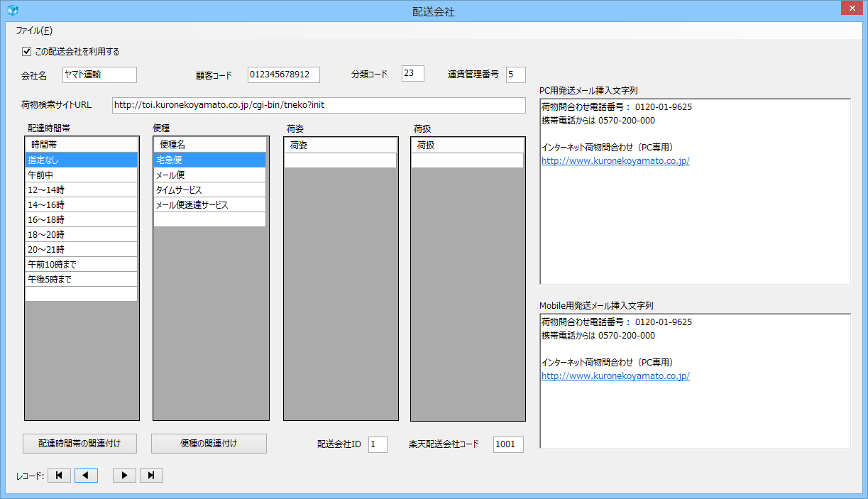Click the 便種名 column header
The height and width of the screenshot is (499, 868).
coord(209,145)
